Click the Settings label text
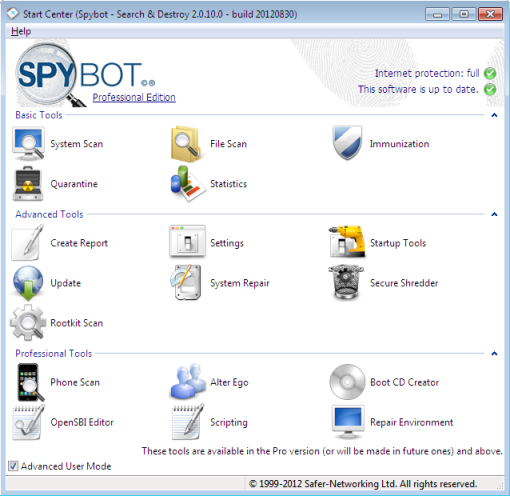The width and height of the screenshot is (510, 496). (227, 243)
